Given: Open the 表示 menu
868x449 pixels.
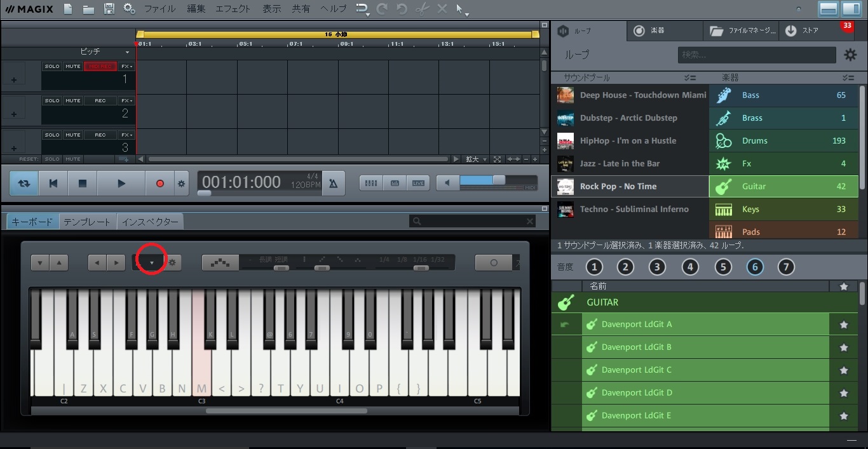Looking at the screenshot, I should coord(272,9).
